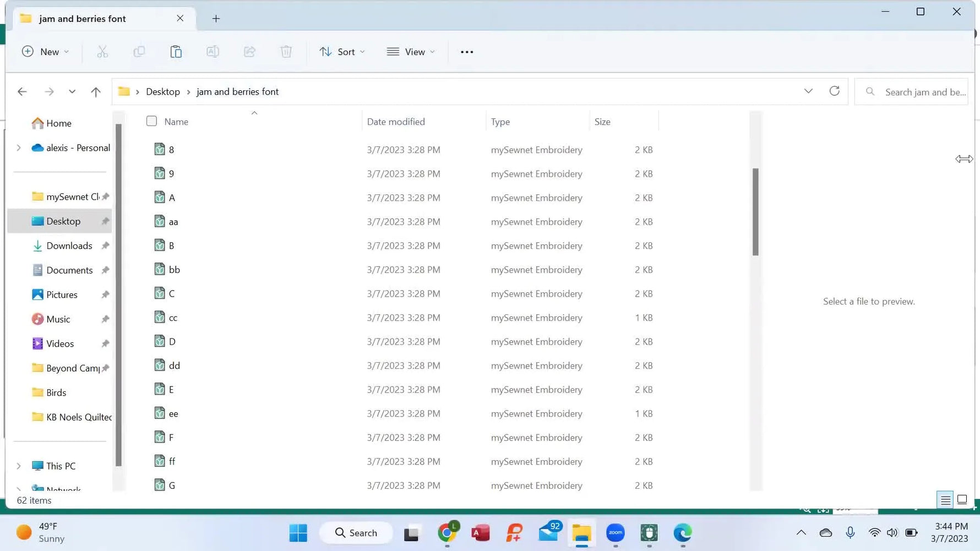
Task: Switch to details view icon in status bar
Action: 945,500
